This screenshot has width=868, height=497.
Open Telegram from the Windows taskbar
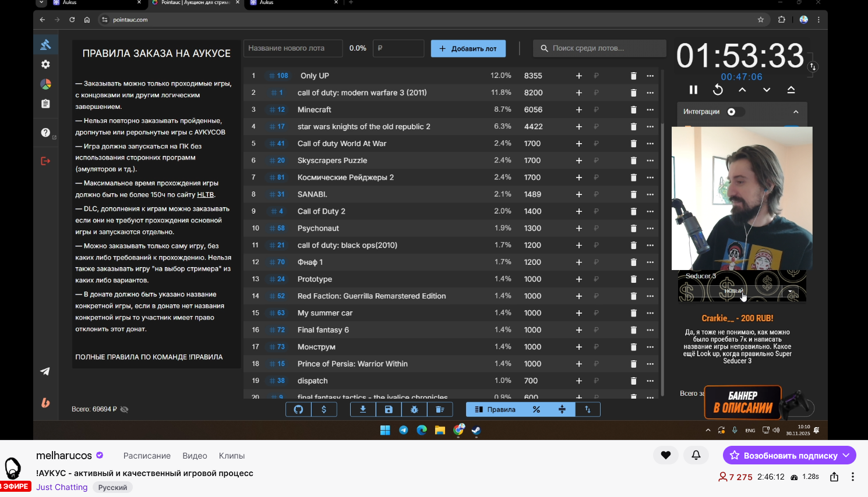pos(403,430)
